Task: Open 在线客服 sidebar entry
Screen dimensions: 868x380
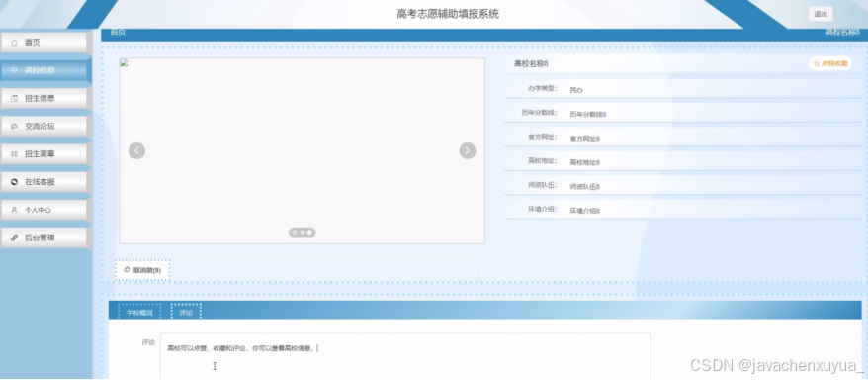Action: (43, 182)
